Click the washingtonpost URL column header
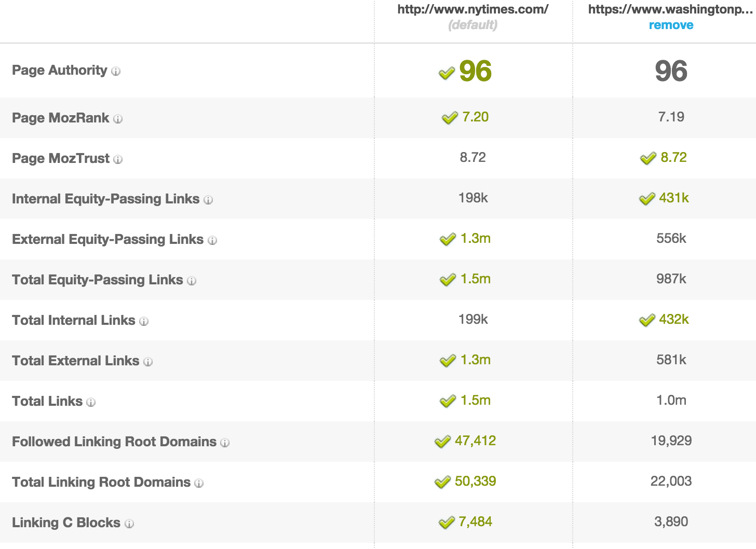This screenshot has height=549, width=756. 671,10
